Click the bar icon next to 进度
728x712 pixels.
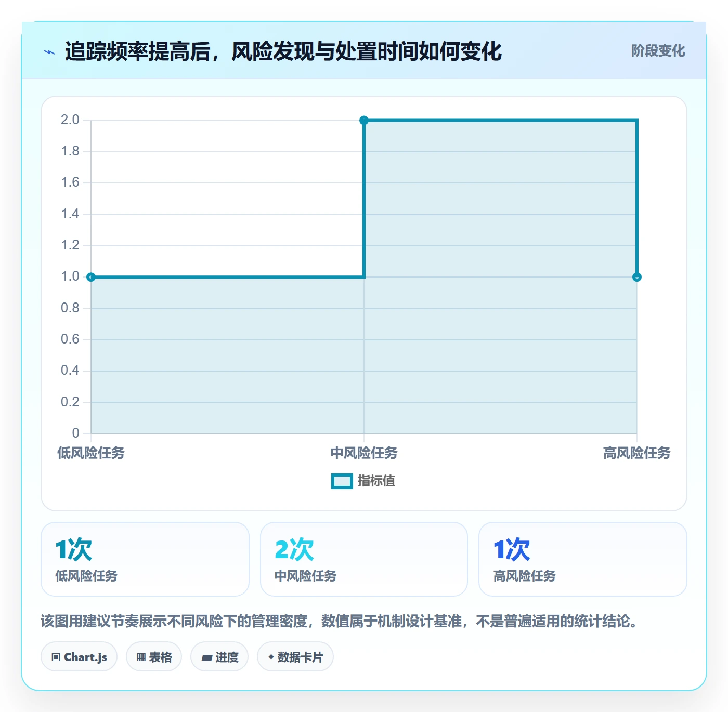(206, 658)
